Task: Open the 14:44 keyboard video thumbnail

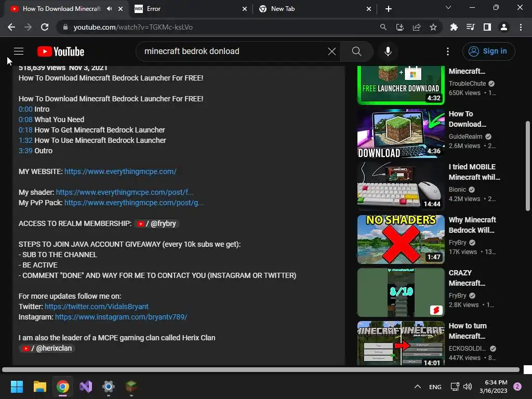Action: pos(401,187)
